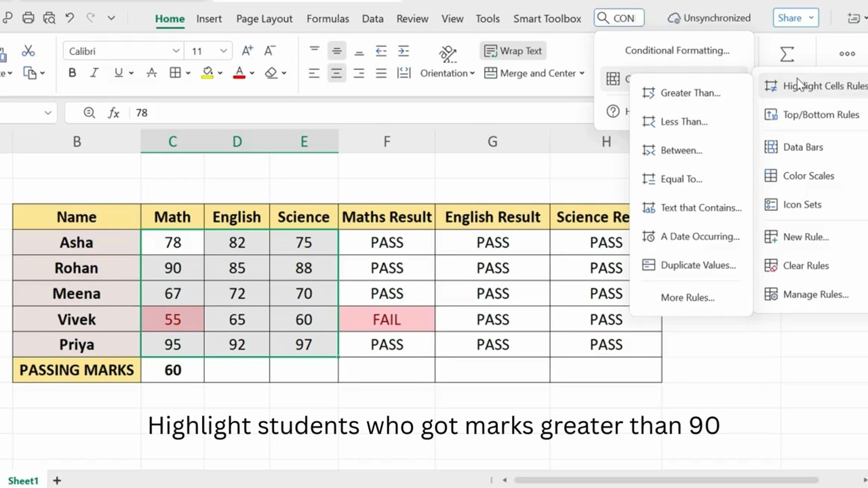Click the Share button

pyautogui.click(x=795, y=18)
